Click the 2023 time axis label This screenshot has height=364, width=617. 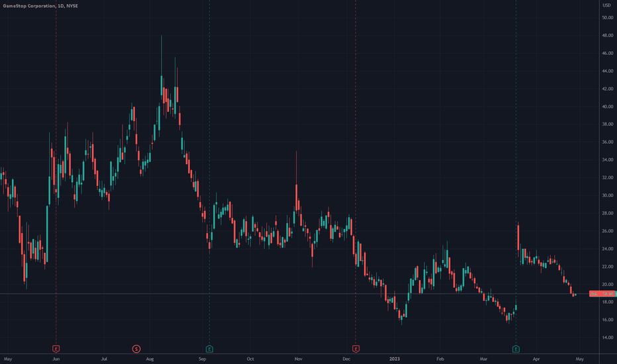[395, 359]
